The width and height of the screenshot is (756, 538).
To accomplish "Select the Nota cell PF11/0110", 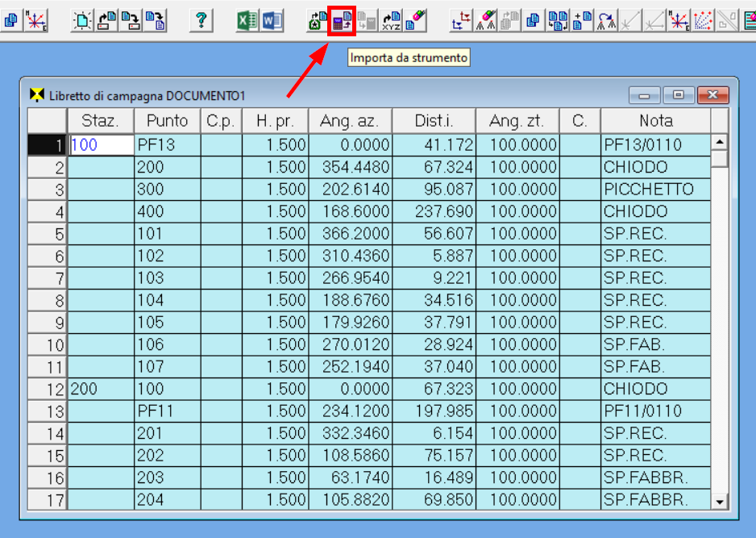I will (656, 411).
